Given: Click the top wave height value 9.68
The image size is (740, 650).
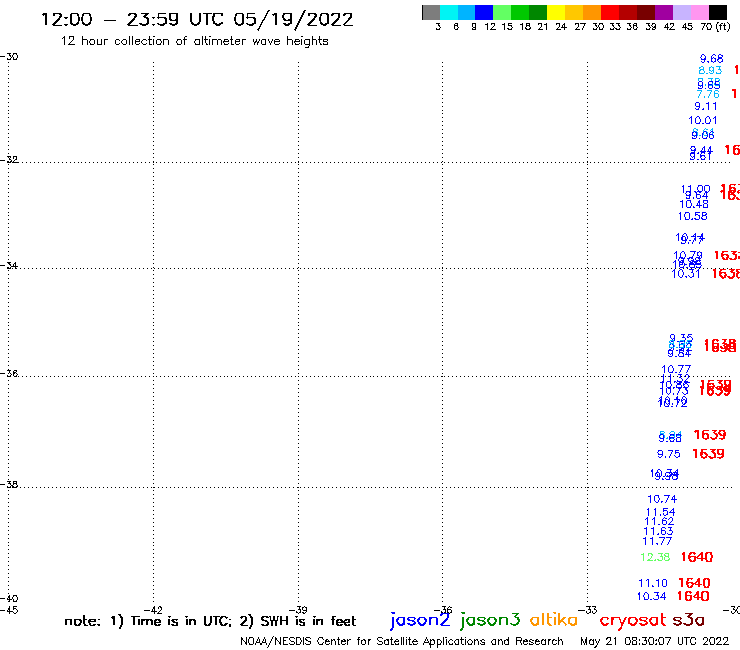Looking at the screenshot, I should [x=712, y=59].
